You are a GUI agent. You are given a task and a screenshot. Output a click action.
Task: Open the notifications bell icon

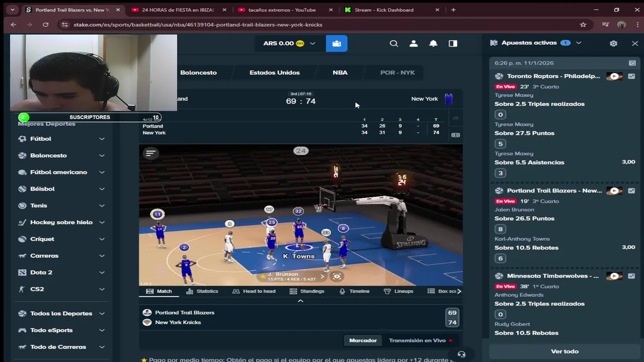pyautogui.click(x=433, y=44)
